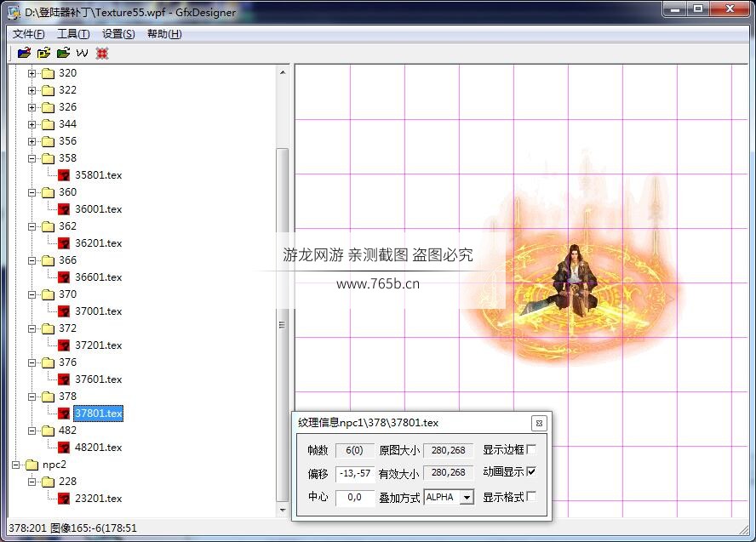Click the folder icon of 362
Image resolution: width=756 pixels, height=542 pixels.
(x=48, y=226)
